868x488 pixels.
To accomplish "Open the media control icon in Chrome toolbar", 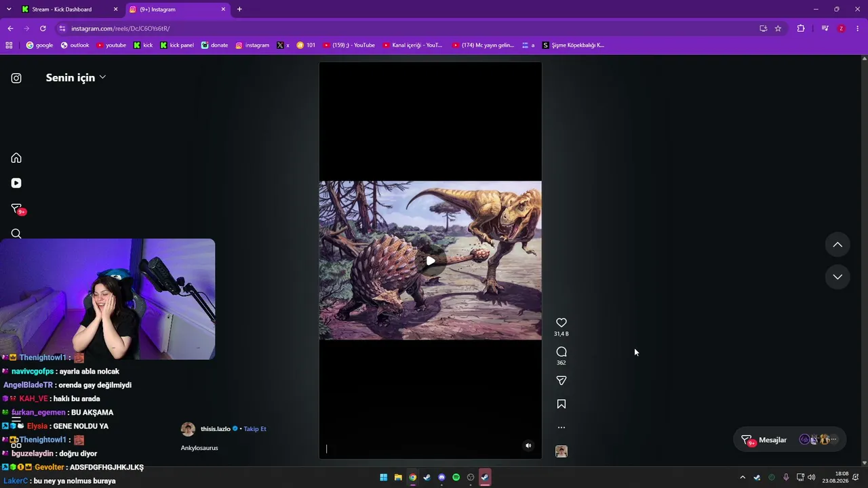I will click(825, 28).
